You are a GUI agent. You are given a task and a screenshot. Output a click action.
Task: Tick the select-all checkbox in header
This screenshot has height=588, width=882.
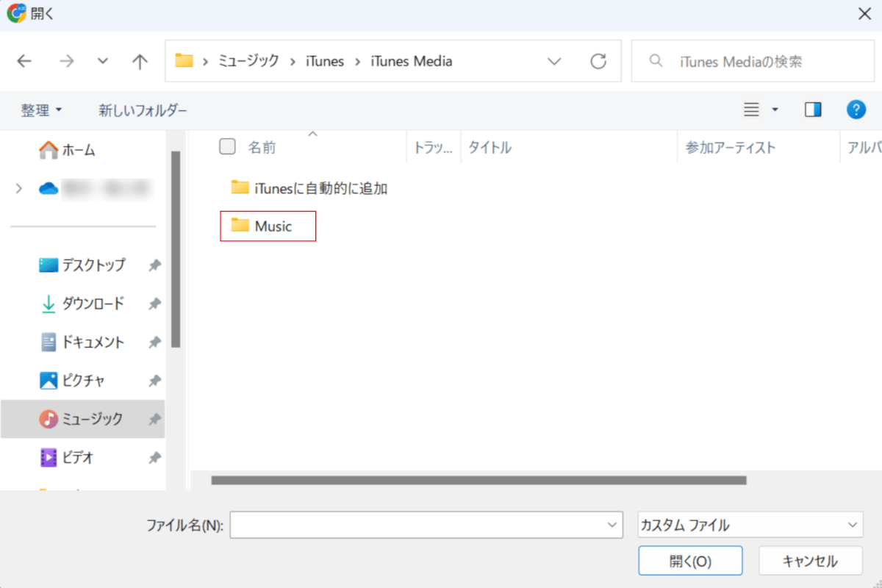228,147
